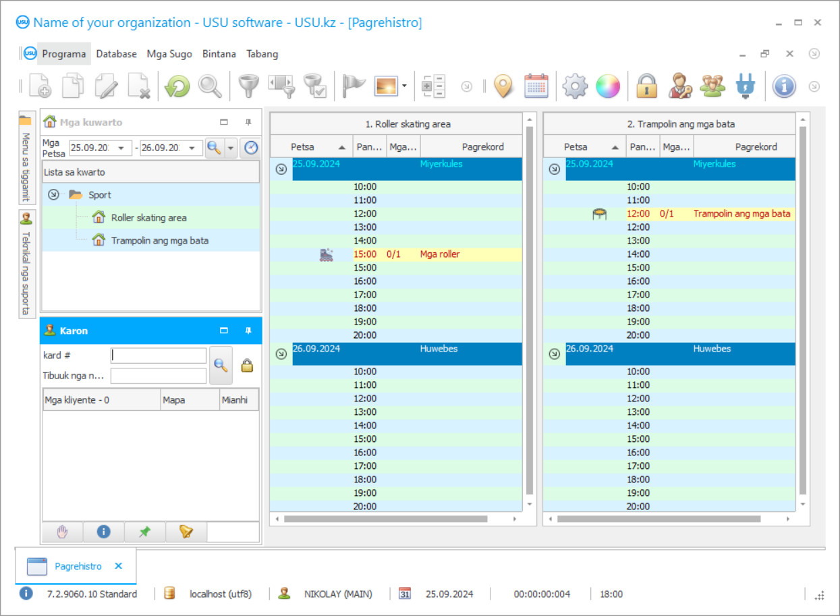The width and height of the screenshot is (840, 616).
Task: Collapse 26.09.2024 group in Trampolin panel
Action: pyautogui.click(x=555, y=354)
